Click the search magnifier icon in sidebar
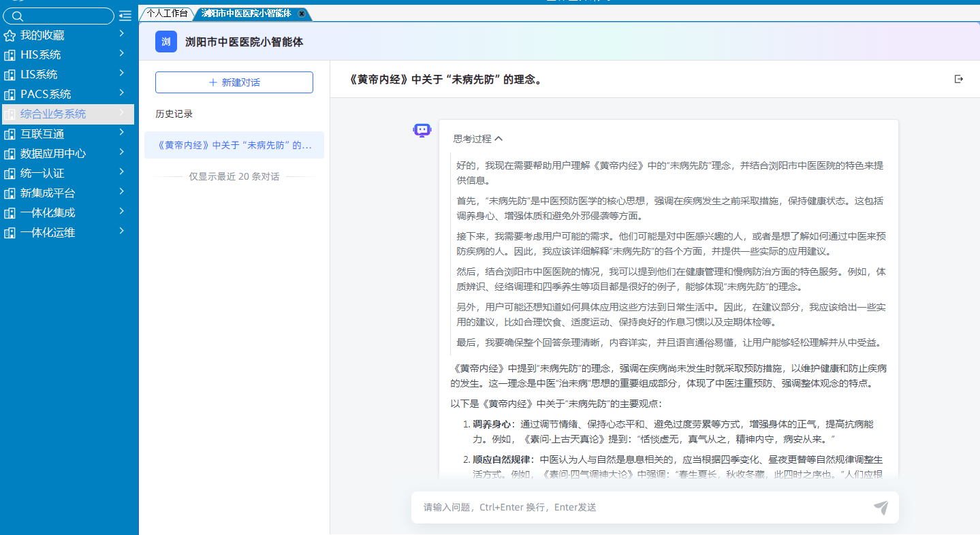980x535 pixels. click(x=18, y=16)
